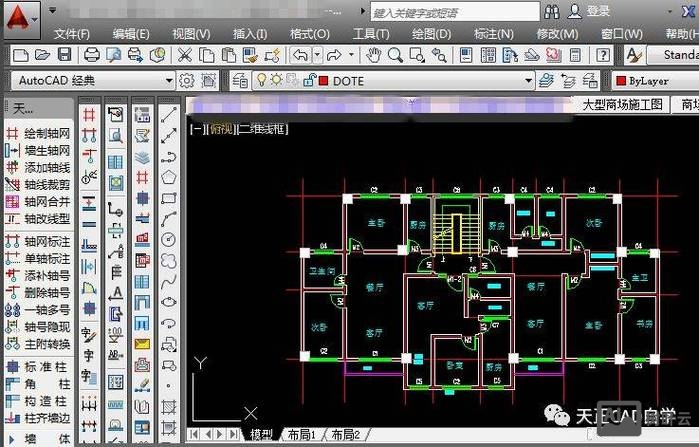Toggle layer freeze sun icon
This screenshot has width=699, height=447.
pos(277,81)
